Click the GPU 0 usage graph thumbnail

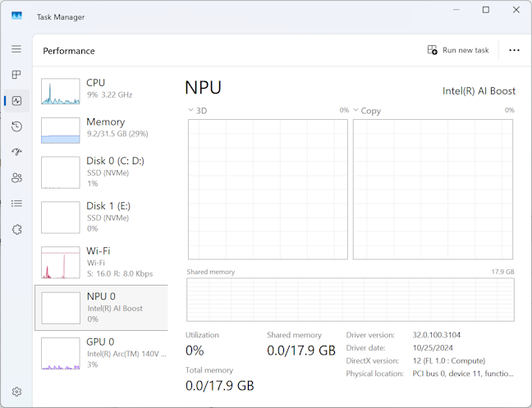(x=61, y=353)
